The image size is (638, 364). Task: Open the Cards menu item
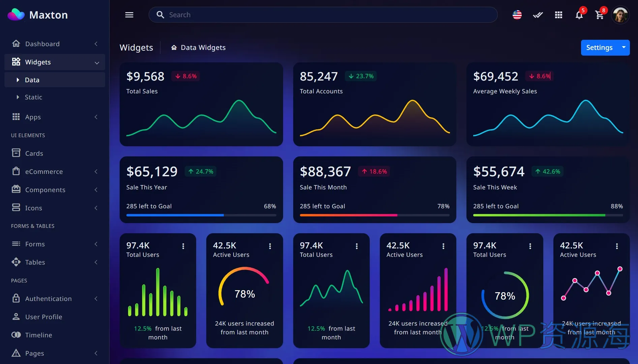[x=34, y=153]
